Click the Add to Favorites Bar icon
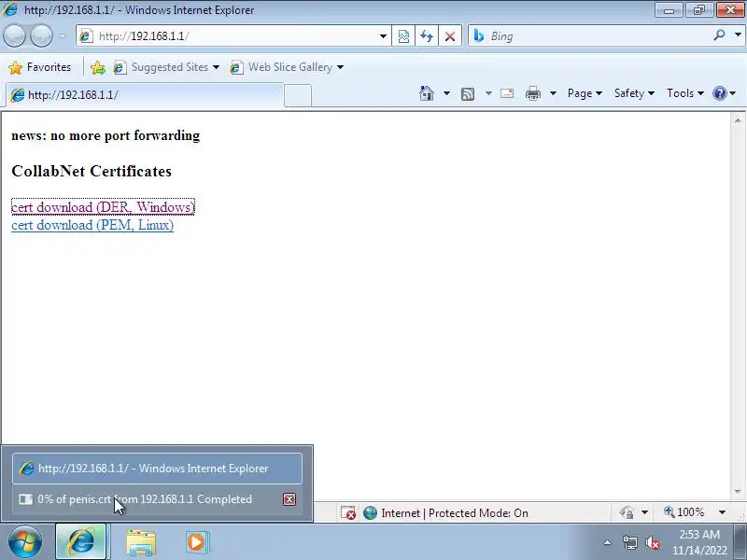The height and width of the screenshot is (560, 747). [98, 67]
